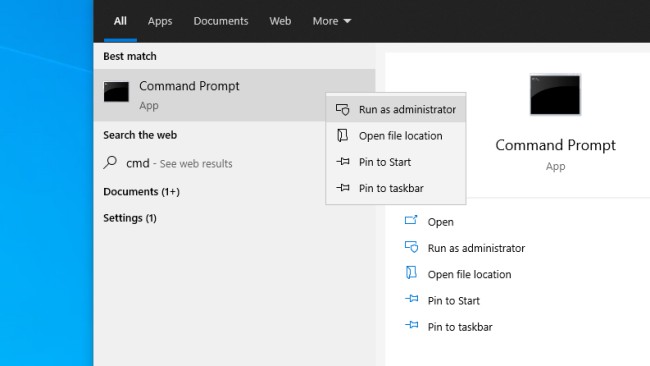
Task: Choose Open file location in the context menu
Action: pos(396,136)
